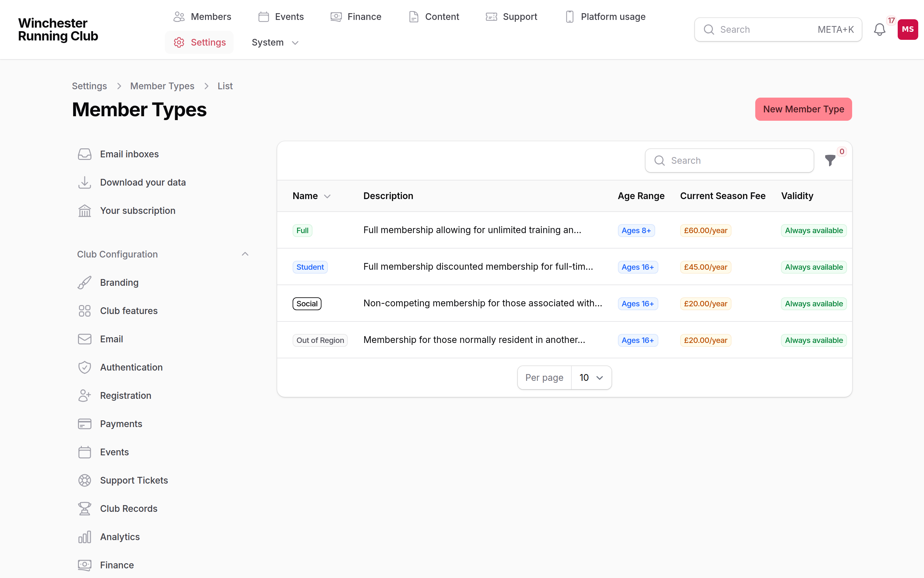The height and width of the screenshot is (578, 924).
Task: Expand the System dropdown menu
Action: (x=275, y=42)
